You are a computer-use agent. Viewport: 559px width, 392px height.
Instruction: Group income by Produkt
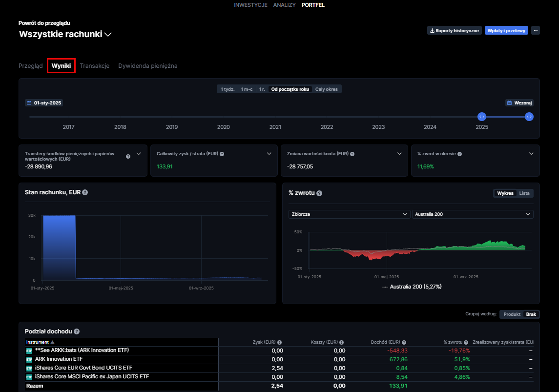pos(512,314)
